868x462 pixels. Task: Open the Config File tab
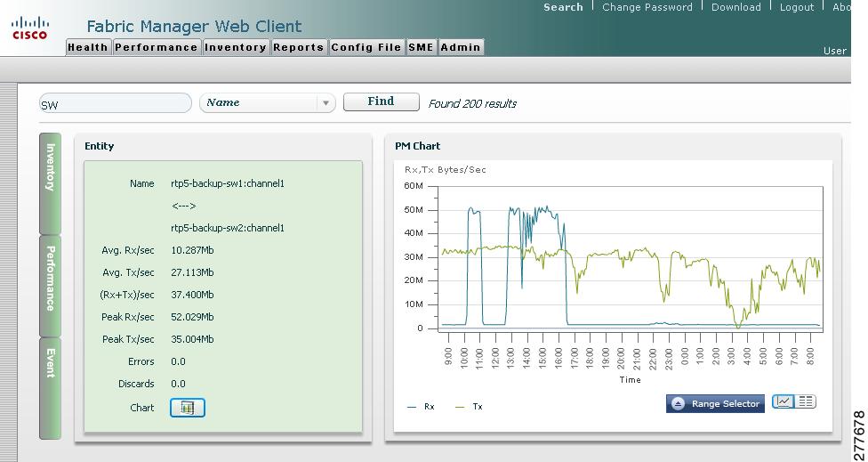coord(366,48)
